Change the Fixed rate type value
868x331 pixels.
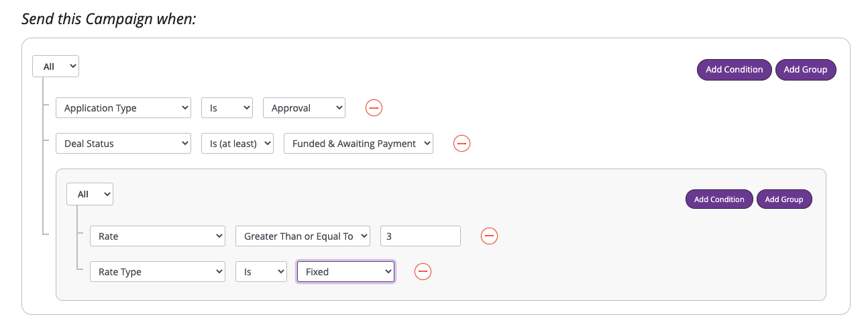[345, 272]
